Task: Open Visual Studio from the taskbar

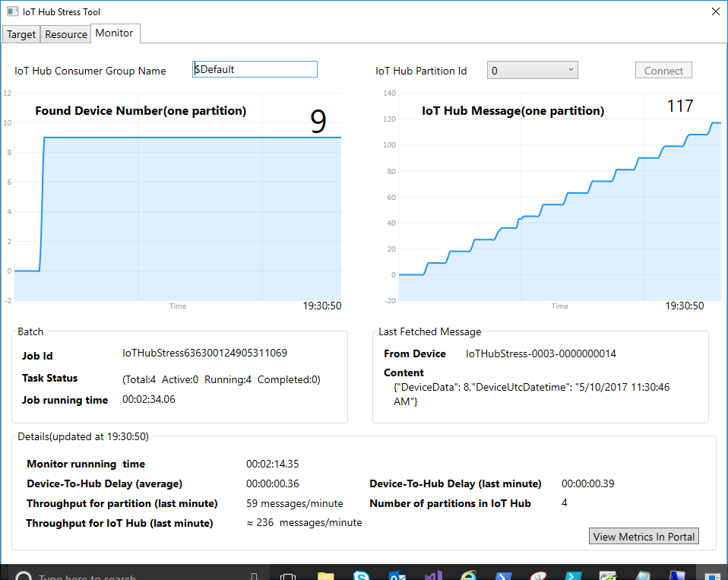Action: pos(433,576)
